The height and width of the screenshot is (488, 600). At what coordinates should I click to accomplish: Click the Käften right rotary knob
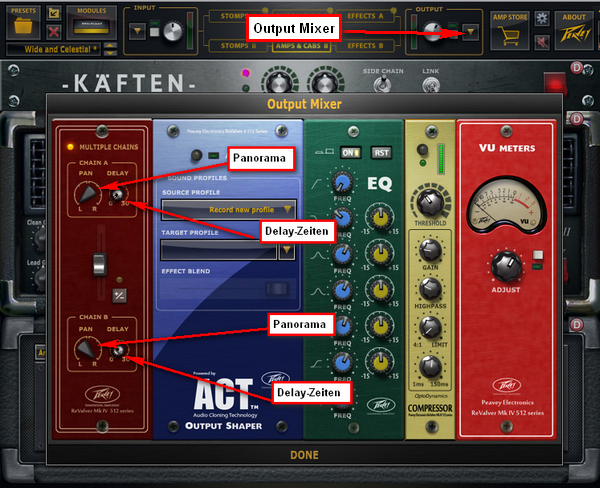325,82
